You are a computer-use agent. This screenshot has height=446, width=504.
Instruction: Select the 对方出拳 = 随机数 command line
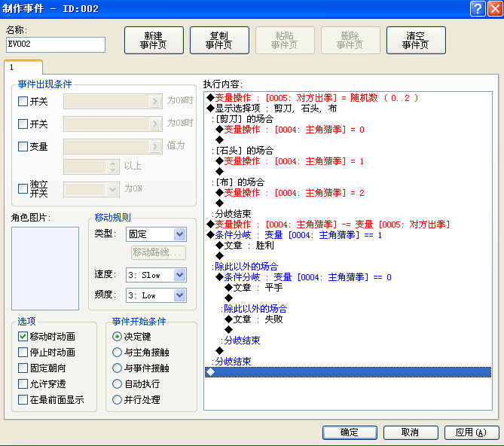coord(348,98)
